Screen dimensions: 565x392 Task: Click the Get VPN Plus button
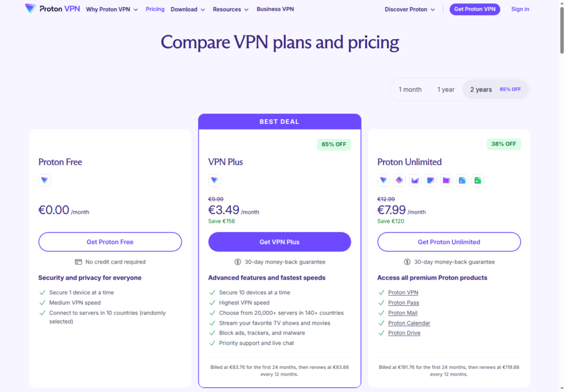tap(280, 242)
